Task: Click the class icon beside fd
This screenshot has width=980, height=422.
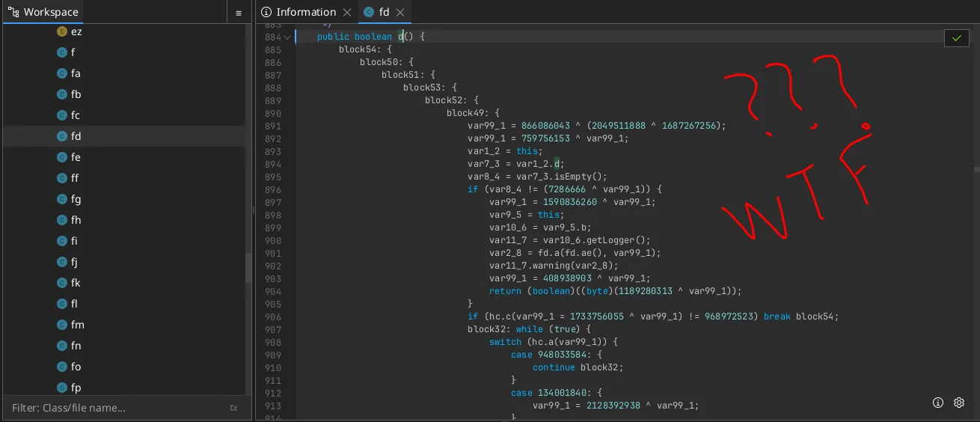Action: [x=62, y=136]
